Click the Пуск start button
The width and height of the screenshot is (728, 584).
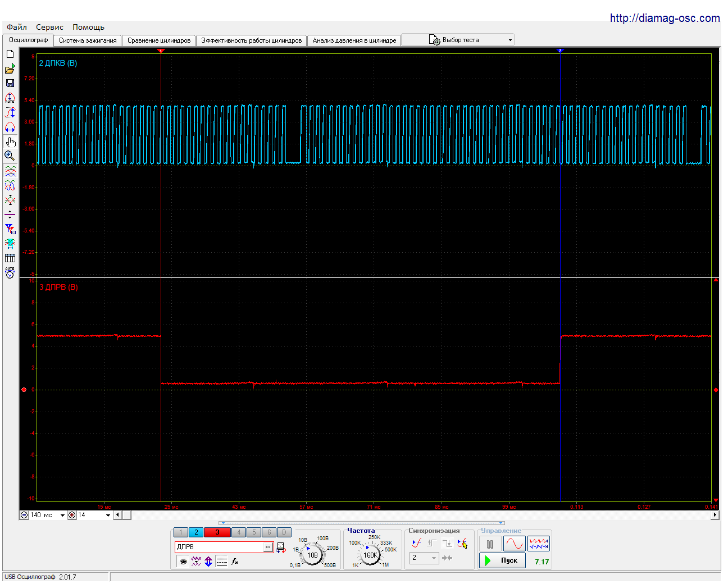pyautogui.click(x=503, y=560)
